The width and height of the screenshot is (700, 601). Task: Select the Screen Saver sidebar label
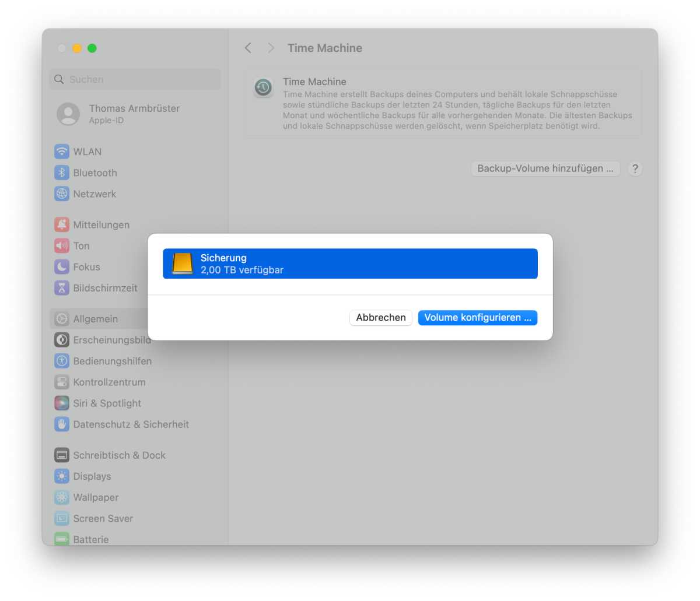pos(103,518)
